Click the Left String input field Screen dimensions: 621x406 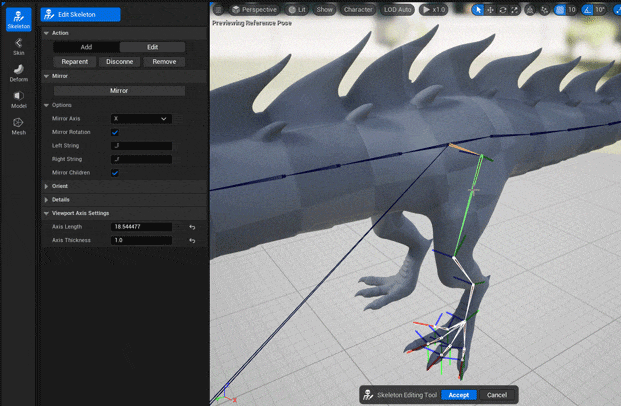(x=141, y=146)
